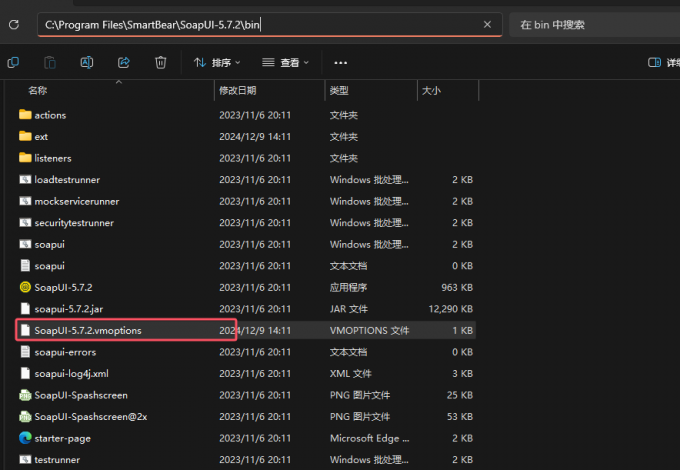This screenshot has width=680, height=470.
Task: Select the file name securitytestrunner
Action: 74,223
